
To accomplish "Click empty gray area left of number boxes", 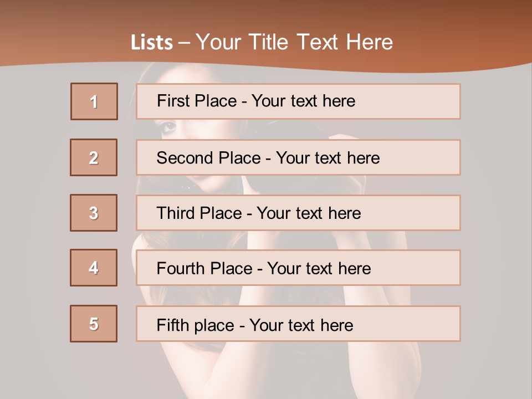I will (33, 211).
